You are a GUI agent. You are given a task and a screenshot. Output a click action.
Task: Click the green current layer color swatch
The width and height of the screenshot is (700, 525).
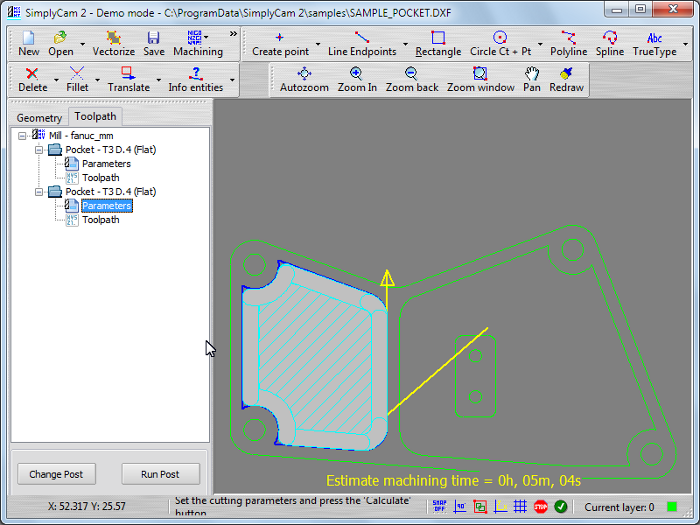pos(672,507)
